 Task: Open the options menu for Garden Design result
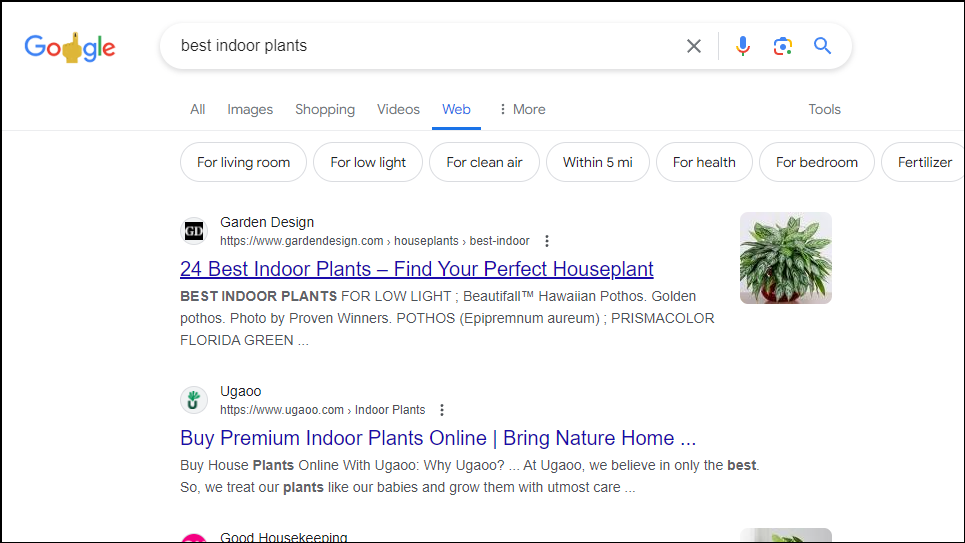tap(547, 241)
